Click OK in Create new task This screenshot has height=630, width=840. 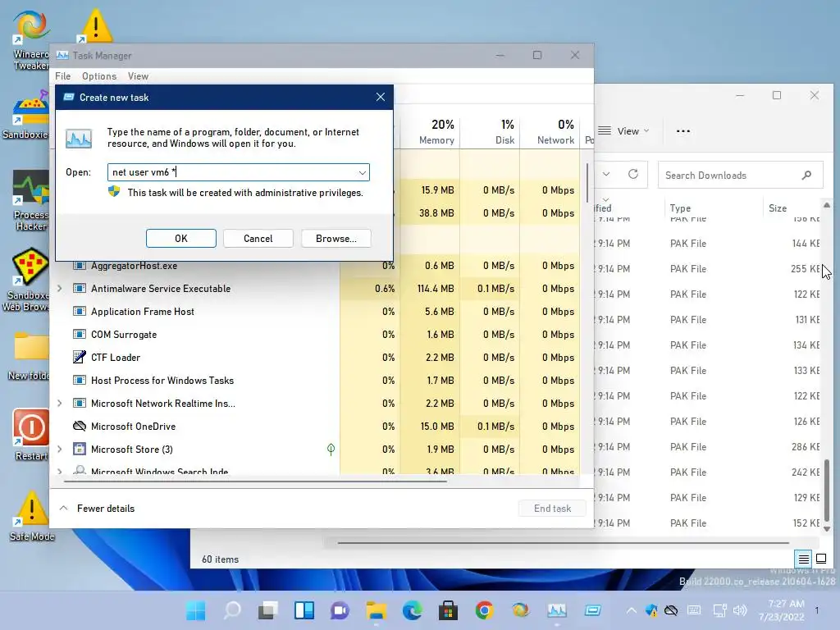click(181, 239)
